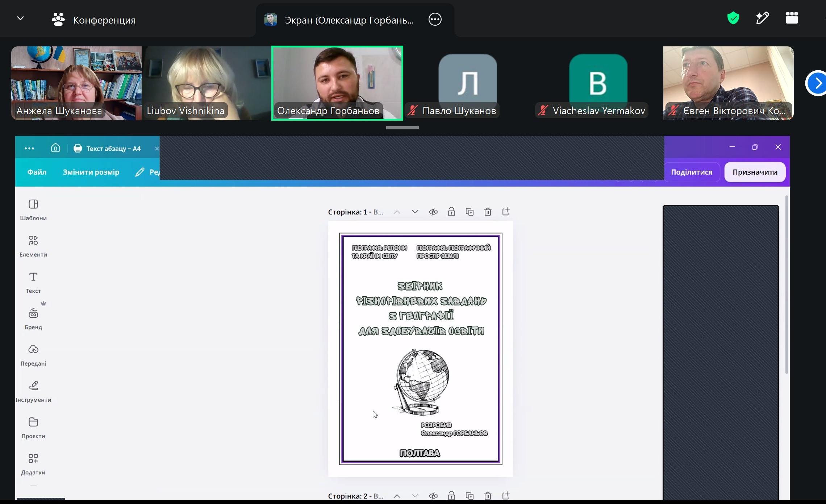Viewport: 826px width, 504px height.
Task: Toggle lock on page 1
Action: click(451, 212)
